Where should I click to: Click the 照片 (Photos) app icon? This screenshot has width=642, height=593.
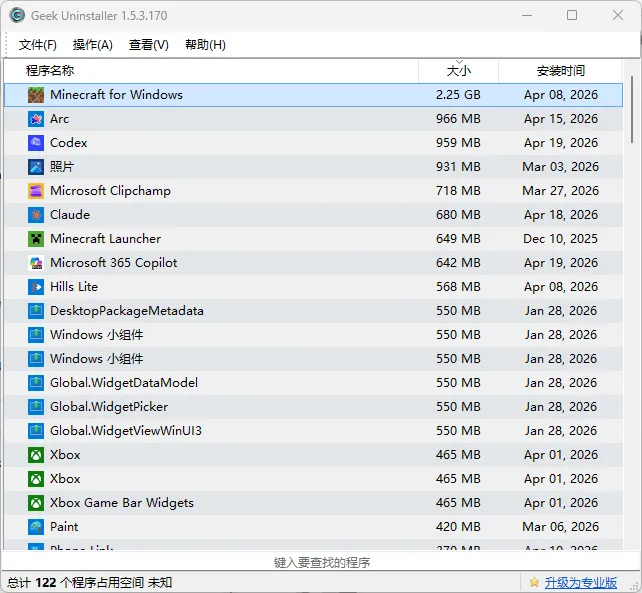pos(36,167)
